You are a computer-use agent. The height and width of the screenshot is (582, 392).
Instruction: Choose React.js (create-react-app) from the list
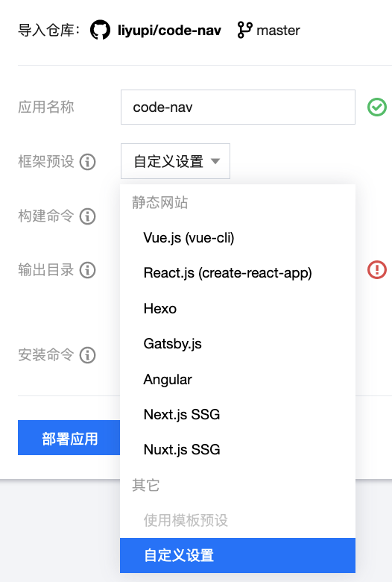click(237, 273)
